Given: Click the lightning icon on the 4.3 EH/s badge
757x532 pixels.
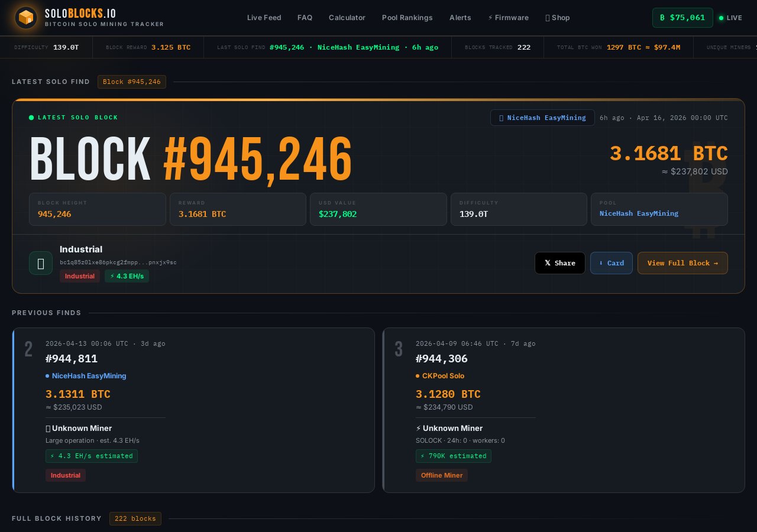Looking at the screenshot, I should point(112,276).
